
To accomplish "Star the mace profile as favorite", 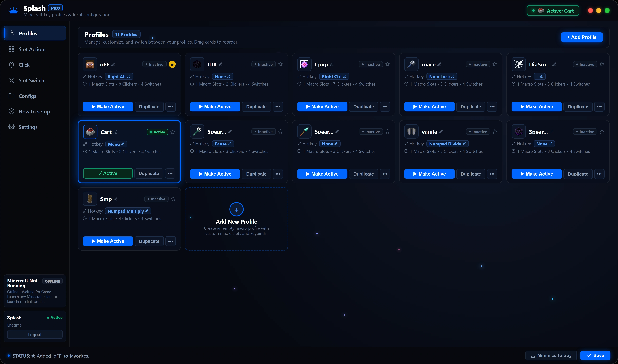I will click(x=495, y=64).
